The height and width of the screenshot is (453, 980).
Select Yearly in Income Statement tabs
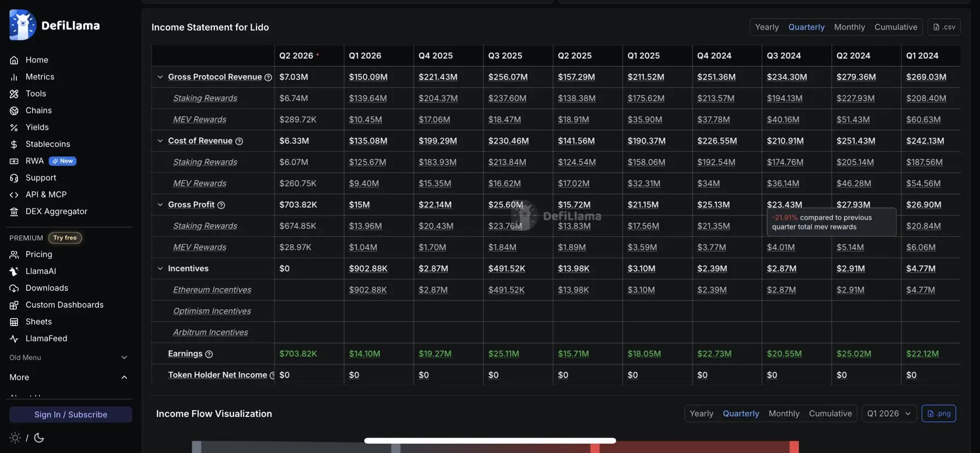pos(767,27)
